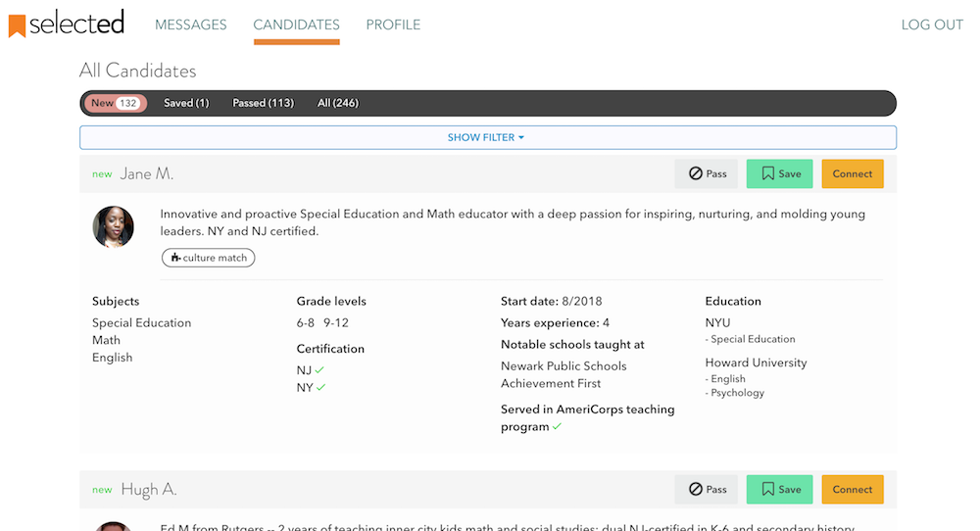Click the Save bookmark icon for Jane M.

[768, 174]
